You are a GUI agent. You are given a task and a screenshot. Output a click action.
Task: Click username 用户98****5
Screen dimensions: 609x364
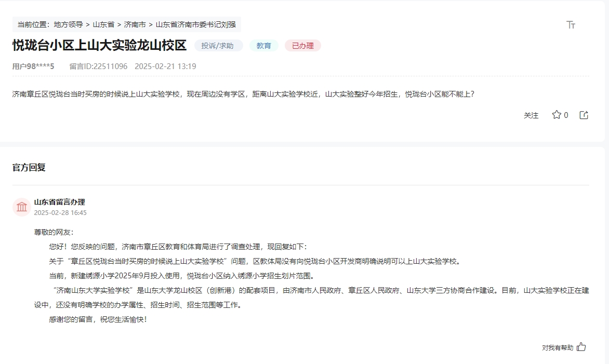(33, 66)
